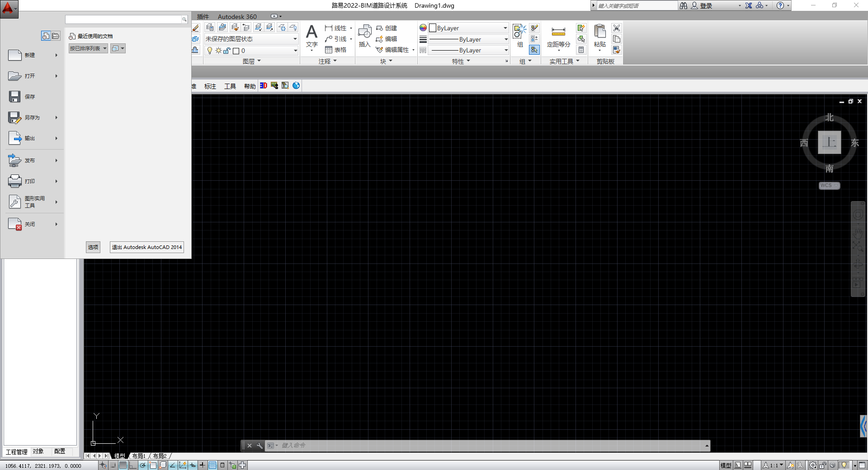Image resolution: width=868 pixels, height=470 pixels.
Task: Click the Create block (创建) tool
Action: pyautogui.click(x=387, y=28)
